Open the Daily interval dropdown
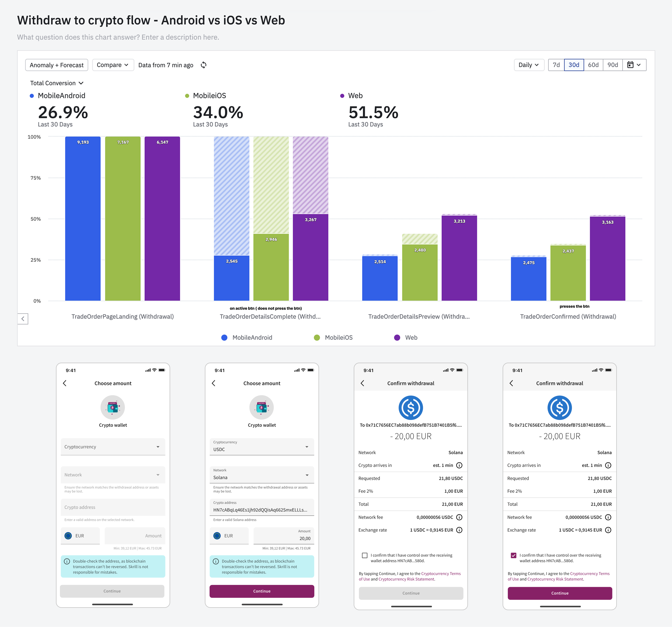Viewport: 672px width, 627px height. click(x=529, y=65)
